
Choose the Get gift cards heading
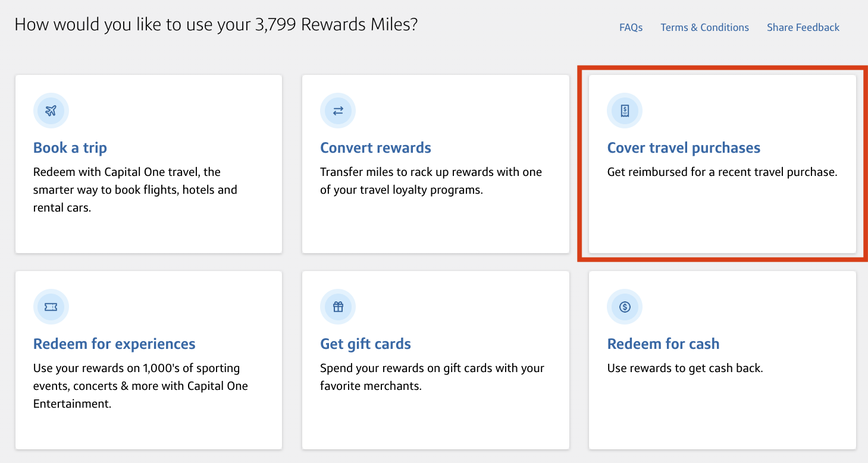click(x=365, y=344)
